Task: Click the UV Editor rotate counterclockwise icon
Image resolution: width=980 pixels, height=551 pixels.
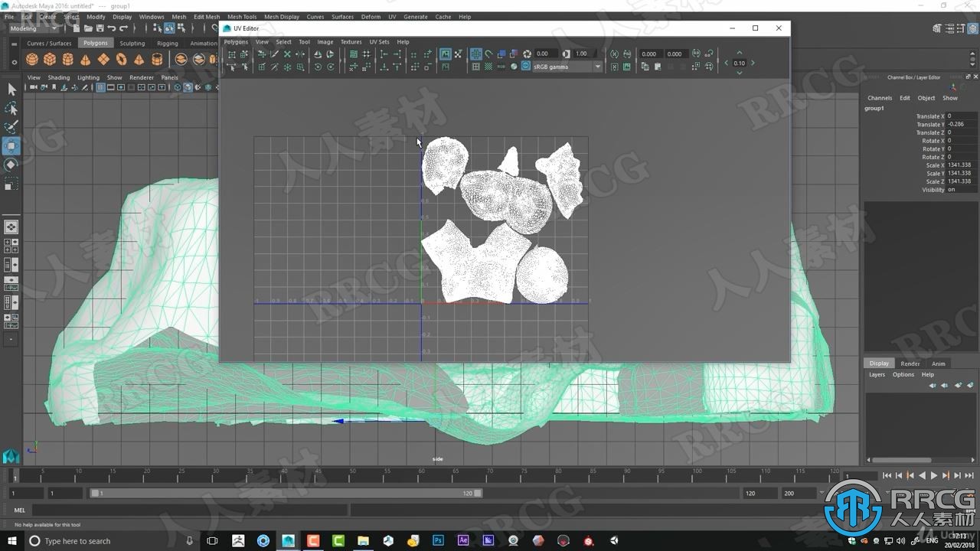Action: point(318,67)
